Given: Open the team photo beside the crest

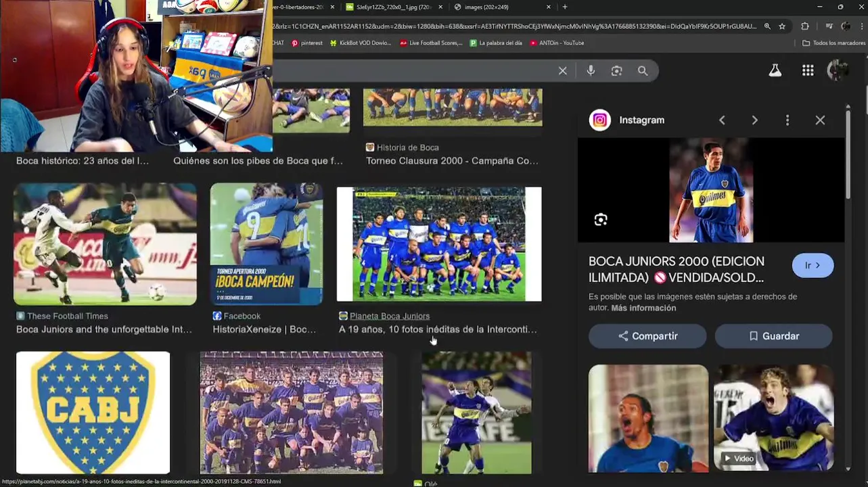Looking at the screenshot, I should [x=292, y=413].
